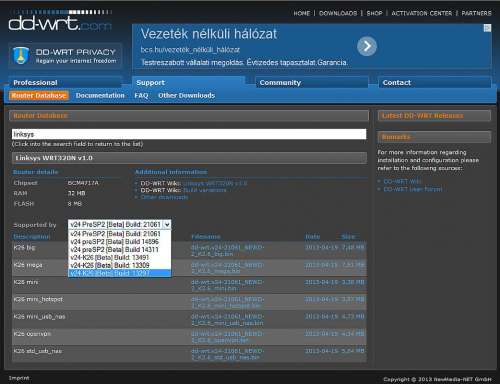Open the PARTNERS link in top navigation
500x384 pixels.
(x=476, y=13)
